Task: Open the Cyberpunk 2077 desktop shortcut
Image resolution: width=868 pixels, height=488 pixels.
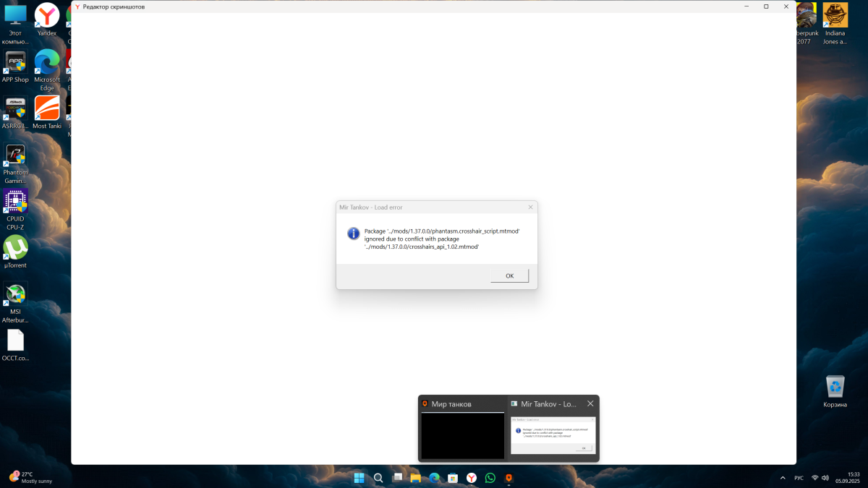Action: click(805, 24)
